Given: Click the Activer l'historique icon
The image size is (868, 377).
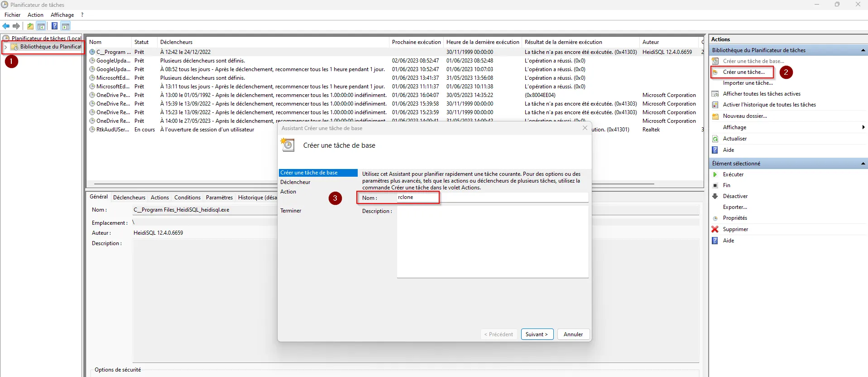Looking at the screenshot, I should [715, 105].
